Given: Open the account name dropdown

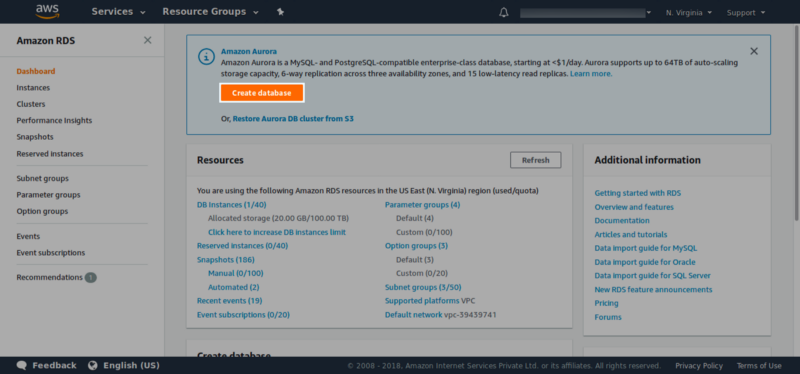Looking at the screenshot, I should coord(586,13).
